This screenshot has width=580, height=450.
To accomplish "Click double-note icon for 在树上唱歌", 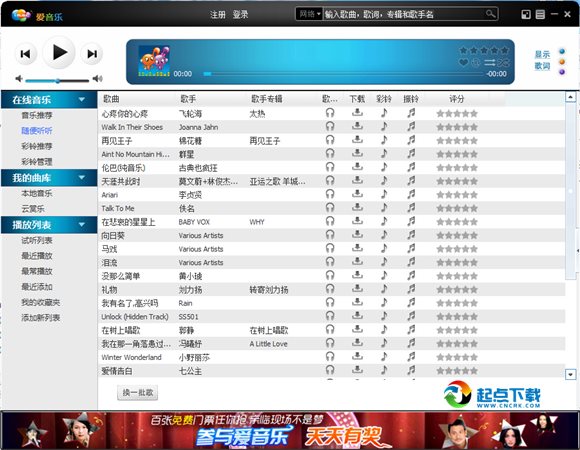I will (x=411, y=329).
